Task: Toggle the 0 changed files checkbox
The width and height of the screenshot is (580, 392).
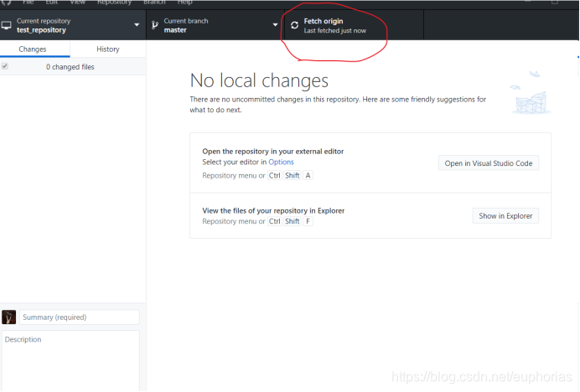Action: pyautogui.click(x=5, y=66)
